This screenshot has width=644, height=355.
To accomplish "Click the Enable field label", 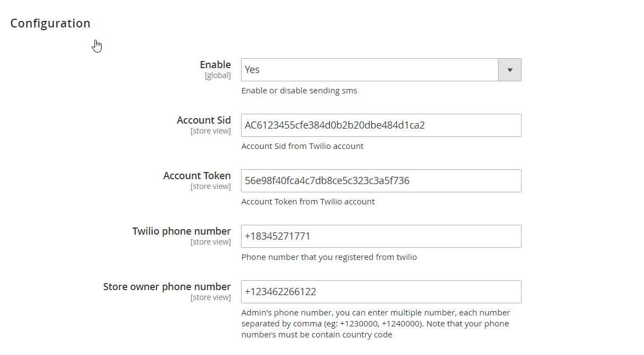I will tap(215, 65).
